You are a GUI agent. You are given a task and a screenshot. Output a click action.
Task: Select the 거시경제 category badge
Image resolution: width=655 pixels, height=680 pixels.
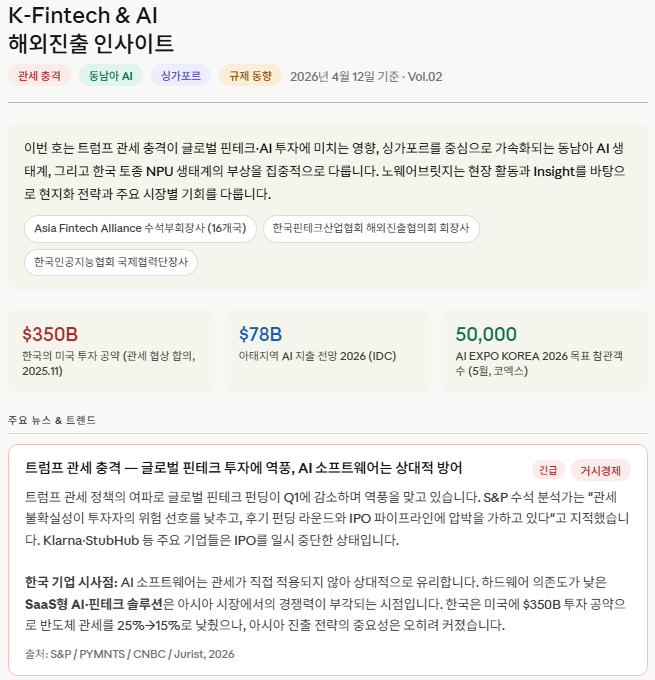pyautogui.click(x=601, y=470)
